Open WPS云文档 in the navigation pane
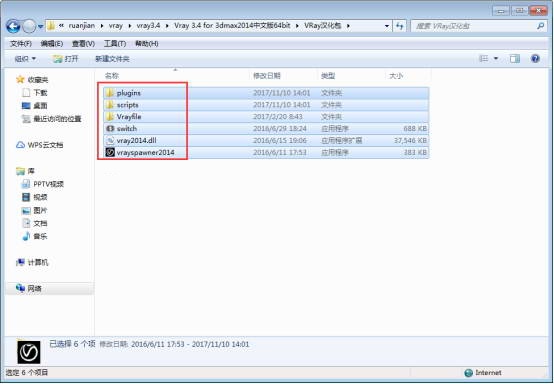The width and height of the screenshot is (554, 384). [x=45, y=145]
